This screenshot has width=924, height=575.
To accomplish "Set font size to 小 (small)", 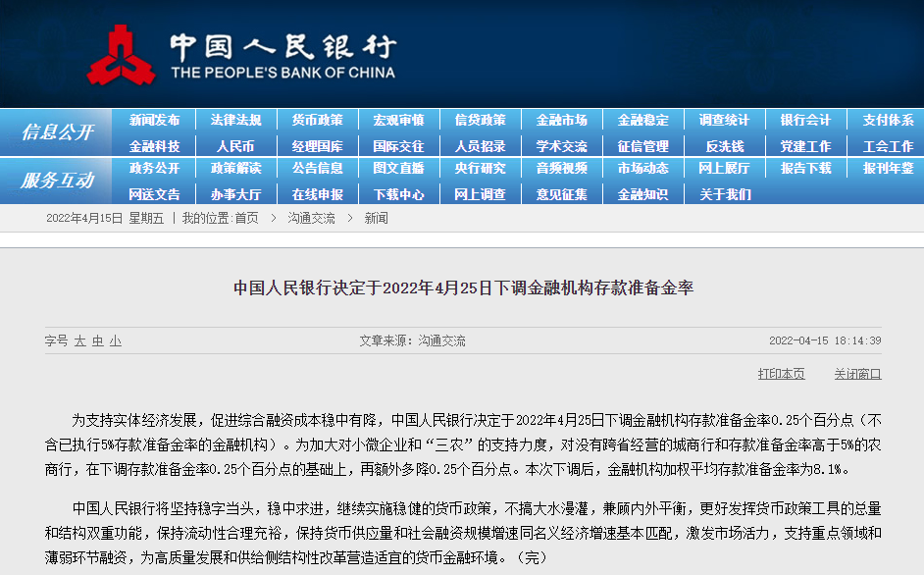I will pyautogui.click(x=116, y=341).
